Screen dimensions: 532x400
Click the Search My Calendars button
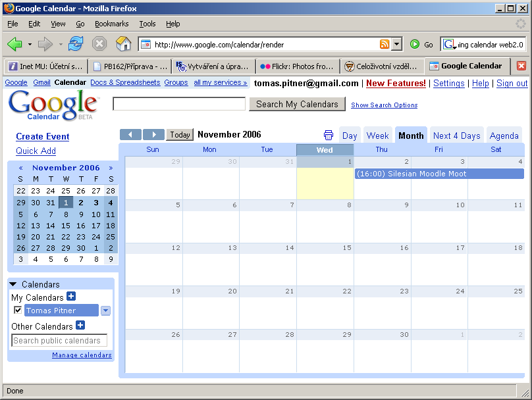[x=297, y=104]
